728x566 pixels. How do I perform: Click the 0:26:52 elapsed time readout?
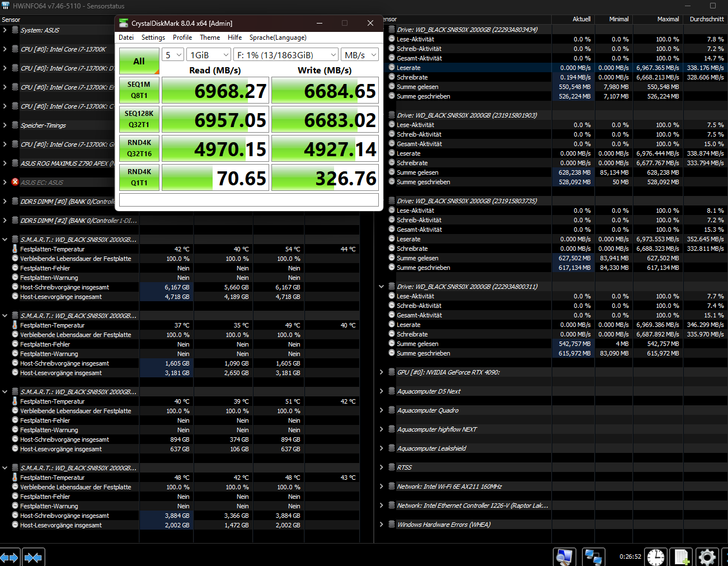[x=630, y=556]
